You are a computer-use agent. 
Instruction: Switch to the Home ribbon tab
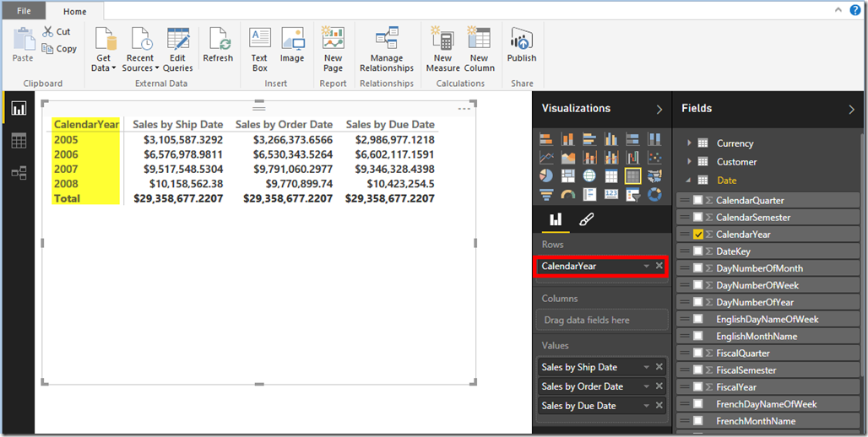tap(75, 12)
